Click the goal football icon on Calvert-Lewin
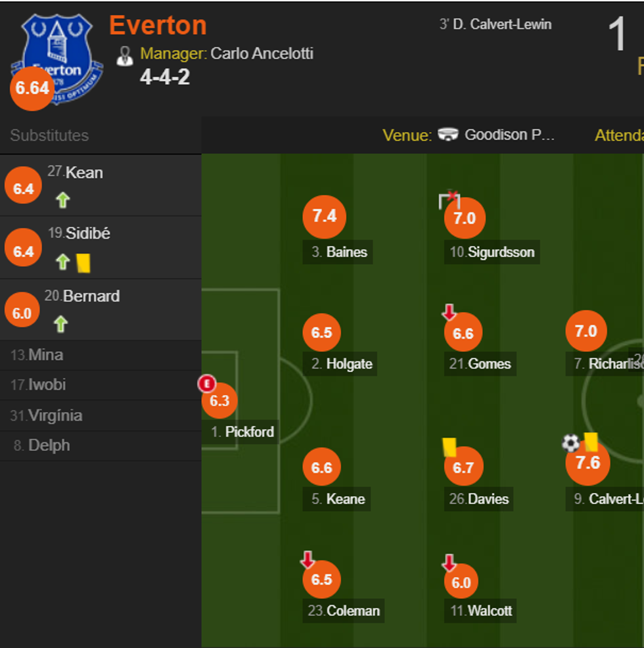Image resolution: width=644 pixels, height=648 pixels. pyautogui.click(x=571, y=444)
